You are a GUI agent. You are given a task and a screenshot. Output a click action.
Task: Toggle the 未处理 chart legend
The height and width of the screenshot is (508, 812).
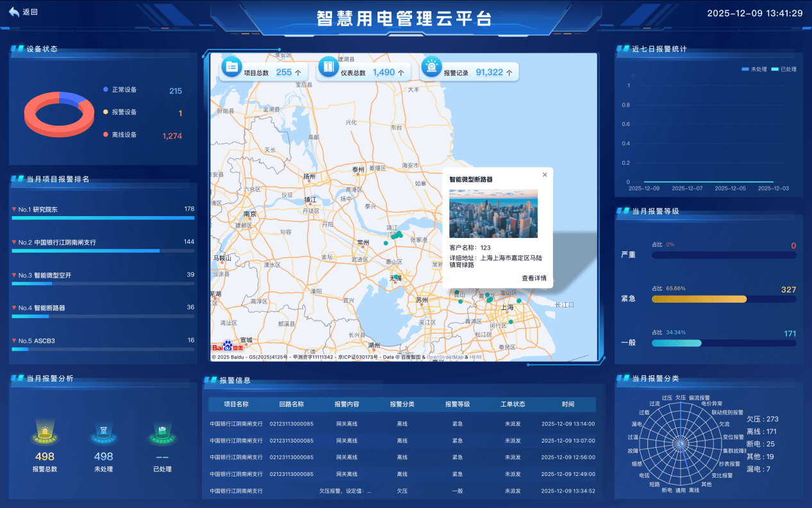point(754,69)
